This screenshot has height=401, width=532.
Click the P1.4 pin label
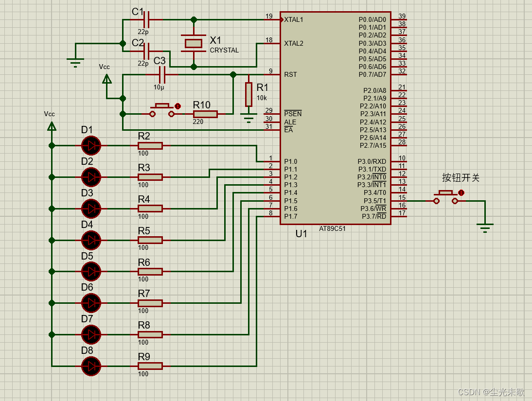pos(291,192)
